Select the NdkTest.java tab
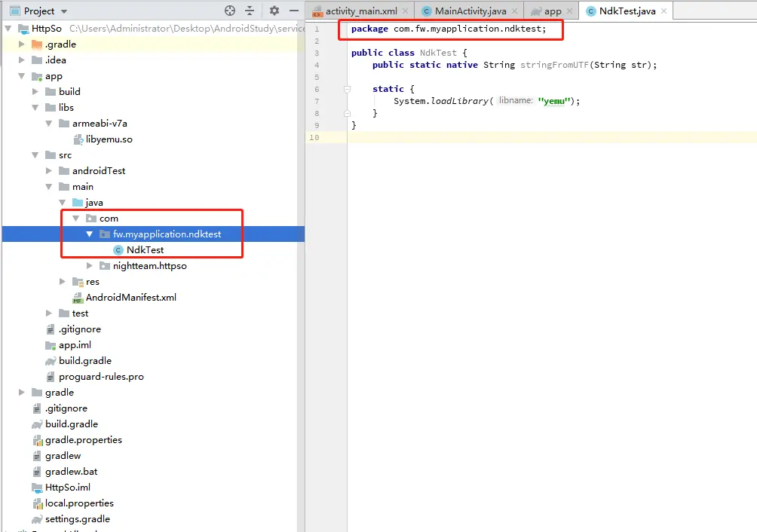 (627, 11)
